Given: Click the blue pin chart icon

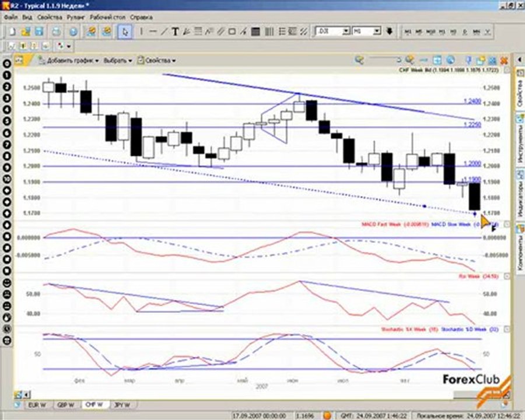Looking at the screenshot, I should 468,61.
